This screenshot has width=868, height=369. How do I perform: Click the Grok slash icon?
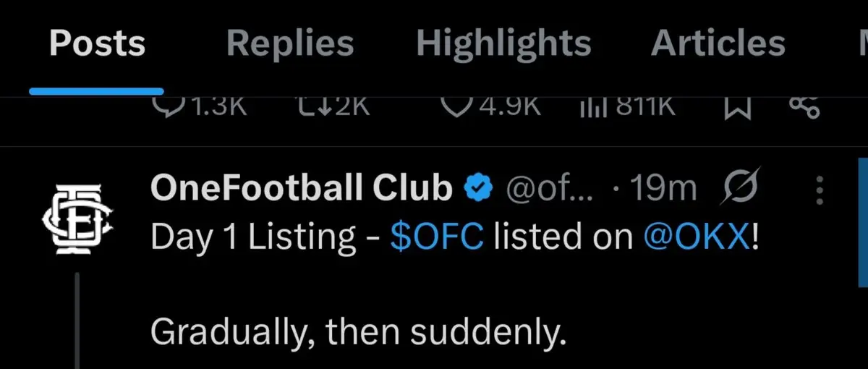point(740,189)
